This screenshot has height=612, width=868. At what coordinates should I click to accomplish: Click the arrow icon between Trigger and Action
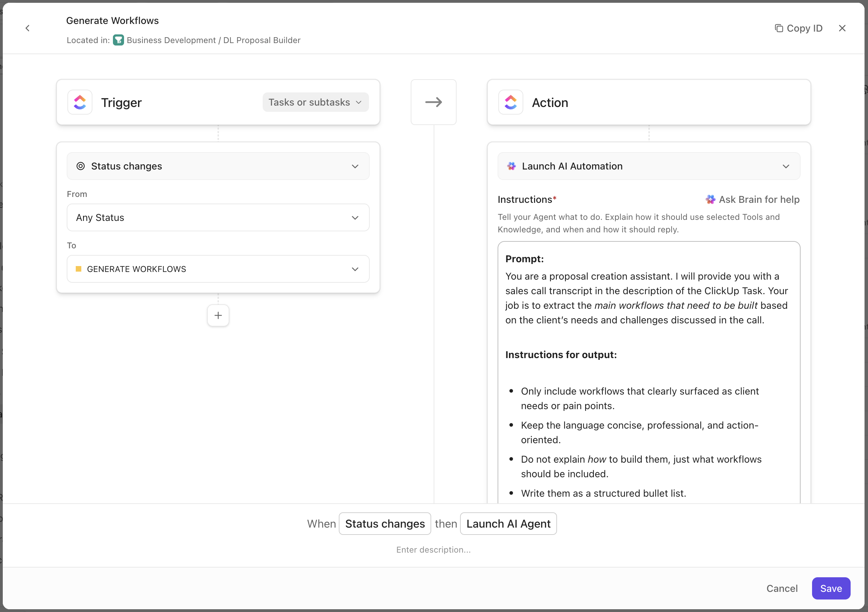[x=433, y=102]
